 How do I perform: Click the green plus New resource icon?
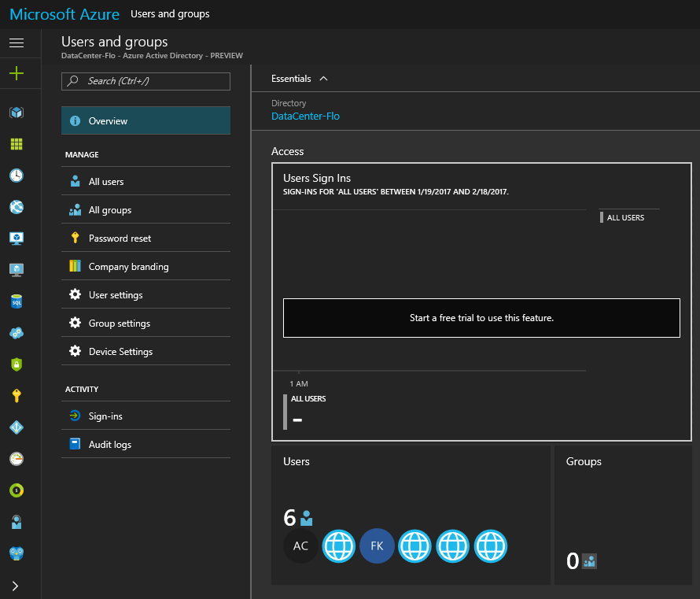pyautogui.click(x=17, y=73)
